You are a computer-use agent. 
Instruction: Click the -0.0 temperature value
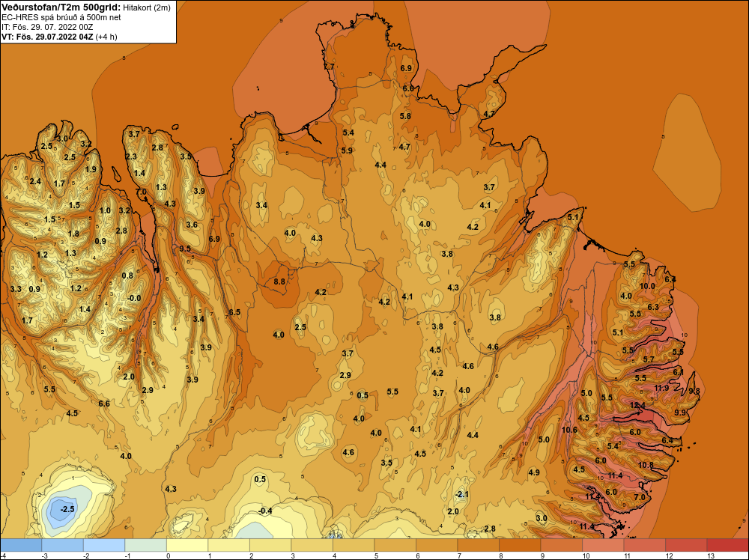point(134,298)
